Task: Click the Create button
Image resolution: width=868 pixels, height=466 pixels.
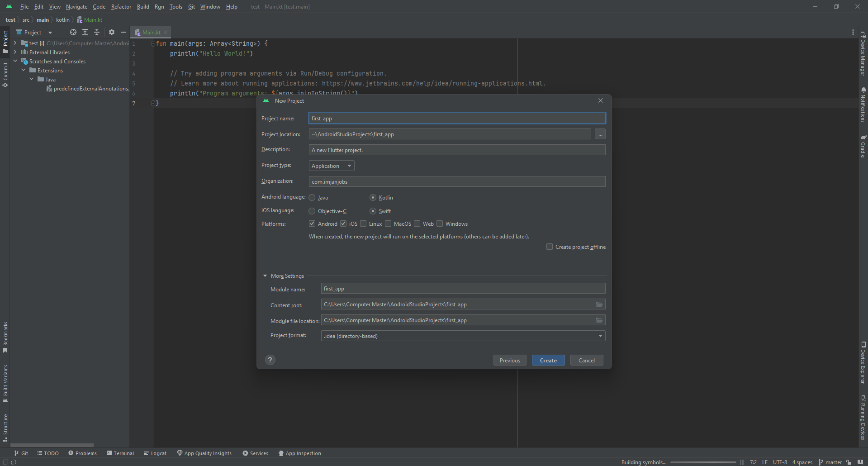Action: click(x=548, y=360)
